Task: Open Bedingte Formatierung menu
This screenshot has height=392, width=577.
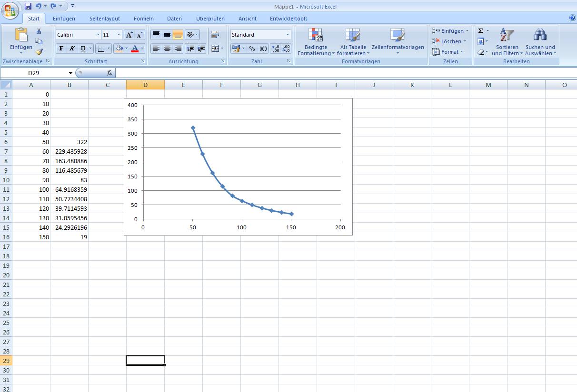Action: point(316,42)
